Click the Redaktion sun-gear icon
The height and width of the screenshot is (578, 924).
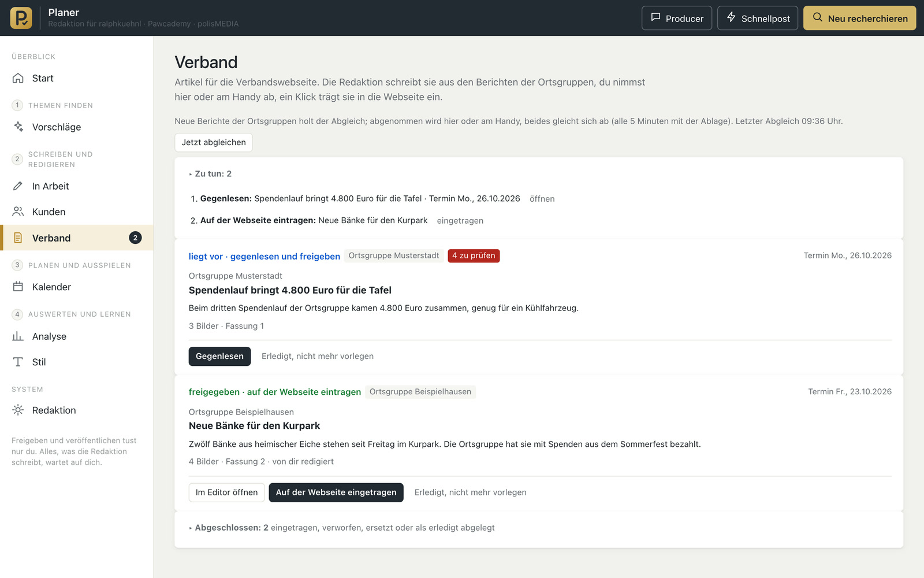coord(18,410)
